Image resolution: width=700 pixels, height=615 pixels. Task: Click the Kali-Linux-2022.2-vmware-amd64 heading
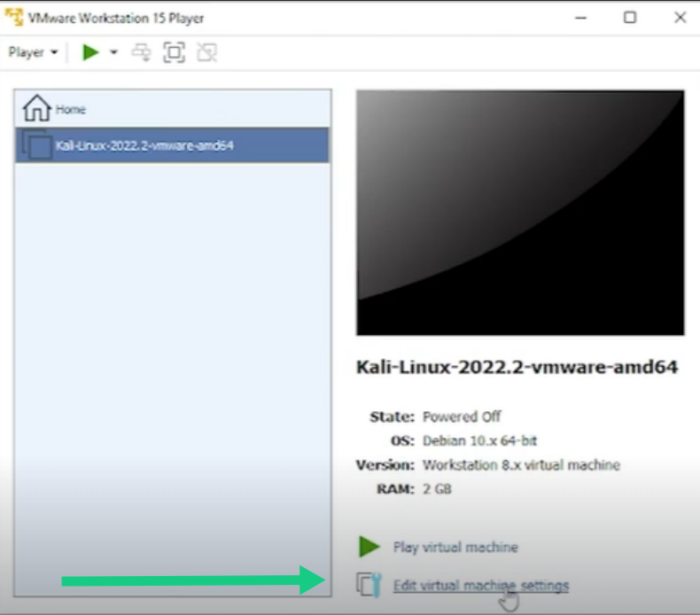tap(517, 367)
